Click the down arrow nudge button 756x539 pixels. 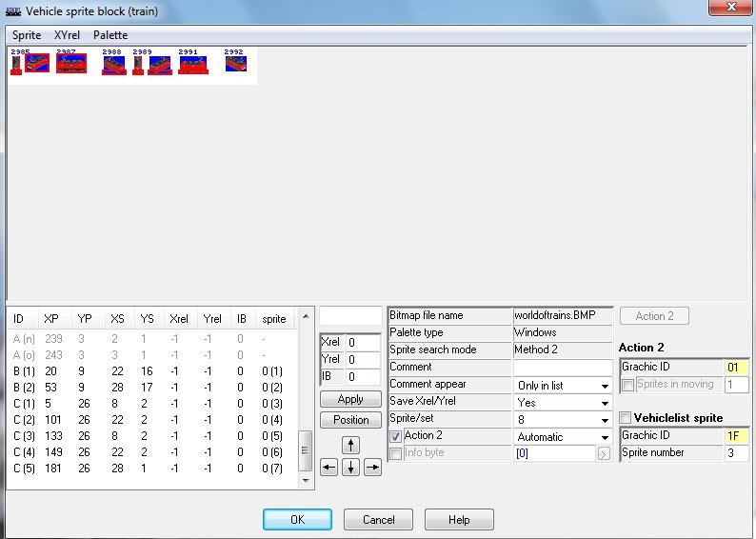tap(351, 467)
